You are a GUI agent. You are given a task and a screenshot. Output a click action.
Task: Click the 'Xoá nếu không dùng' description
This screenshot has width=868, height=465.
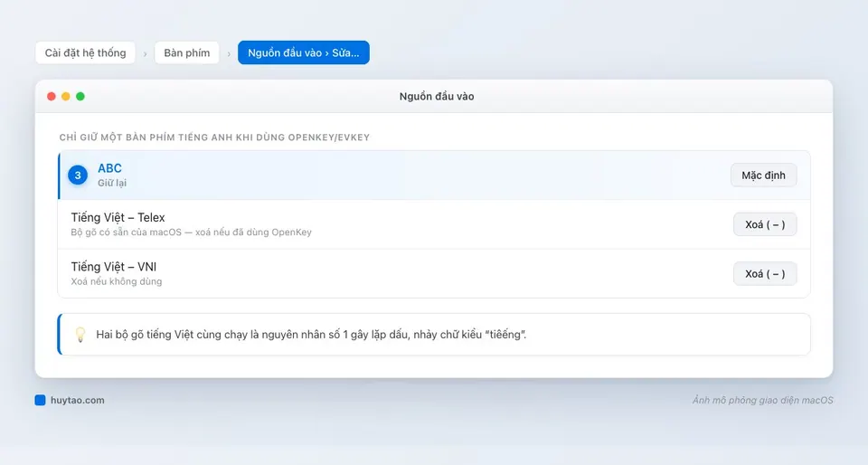(117, 281)
